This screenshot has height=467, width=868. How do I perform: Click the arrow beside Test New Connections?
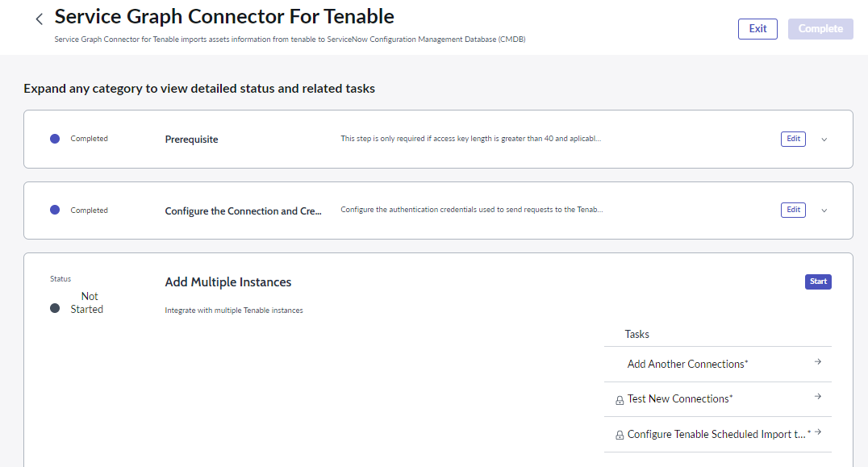818,397
